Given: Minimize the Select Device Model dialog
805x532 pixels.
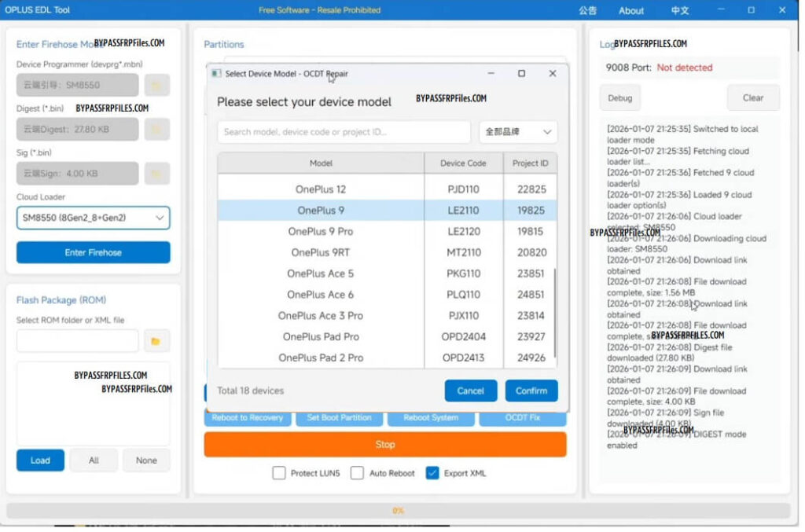Looking at the screenshot, I should tap(491, 73).
